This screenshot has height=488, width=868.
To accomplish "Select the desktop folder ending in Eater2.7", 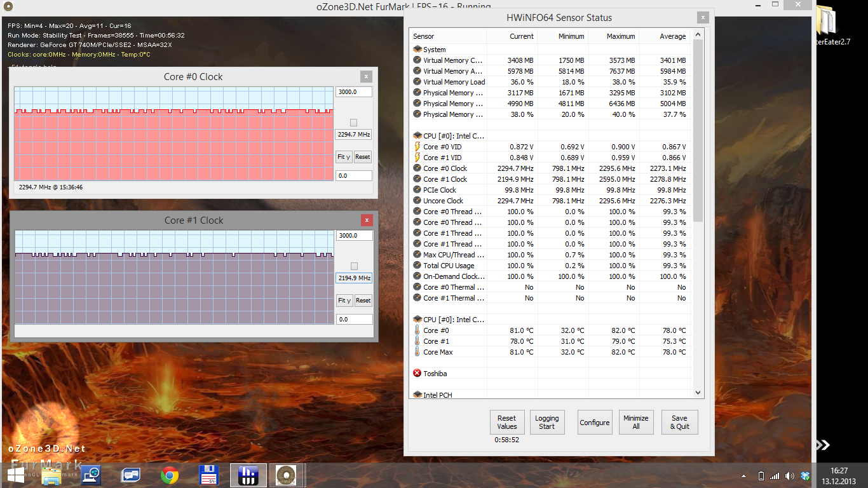I will (832, 25).
